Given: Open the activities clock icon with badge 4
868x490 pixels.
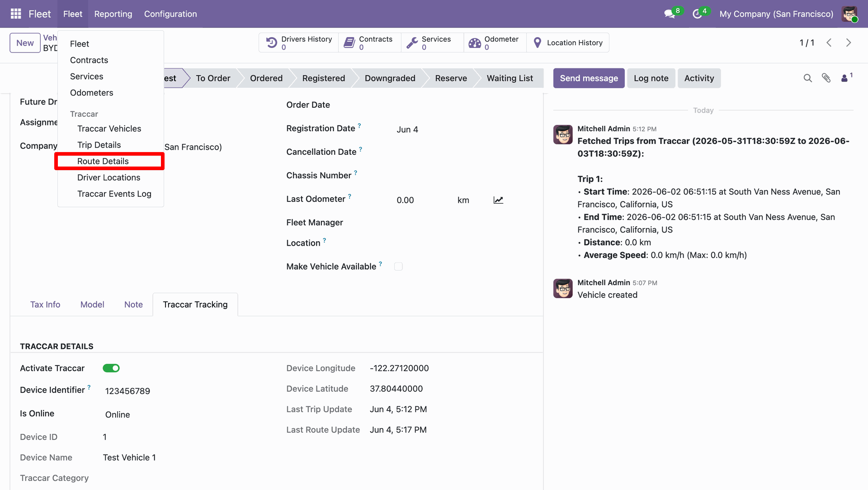Looking at the screenshot, I should pos(697,14).
